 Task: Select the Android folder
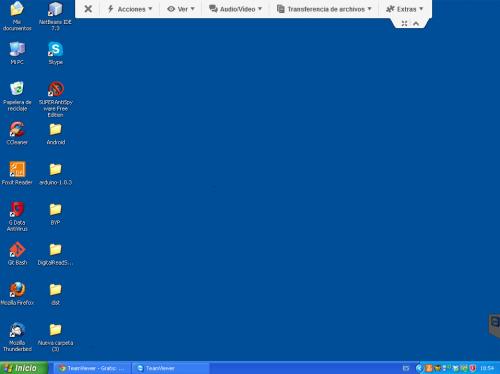[55, 133]
